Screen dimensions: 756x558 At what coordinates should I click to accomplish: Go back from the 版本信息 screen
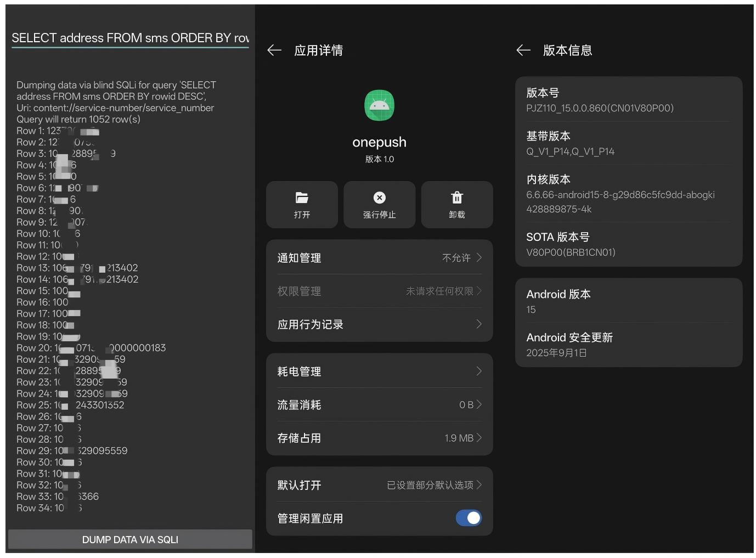[x=523, y=50]
